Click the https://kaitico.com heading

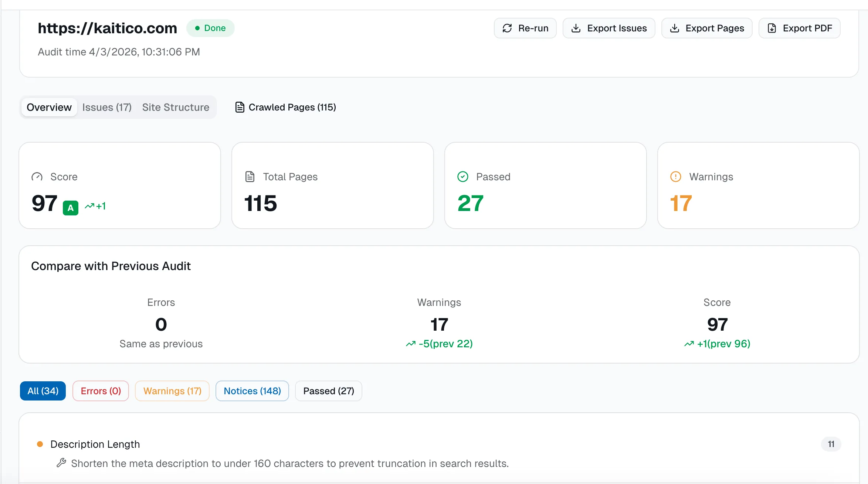(108, 28)
